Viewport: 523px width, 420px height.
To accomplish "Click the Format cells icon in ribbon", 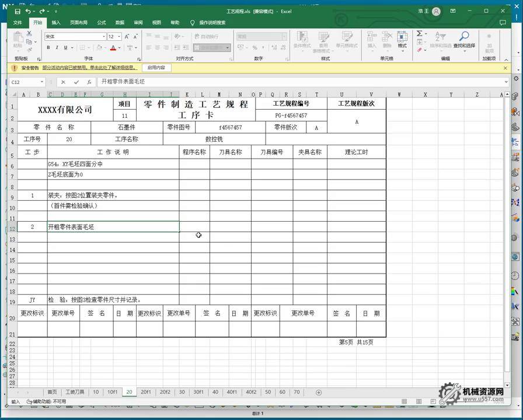I will 402,38.
